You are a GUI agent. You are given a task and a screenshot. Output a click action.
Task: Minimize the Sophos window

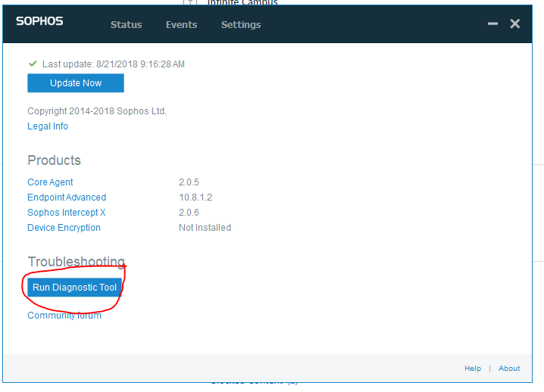(492, 23)
